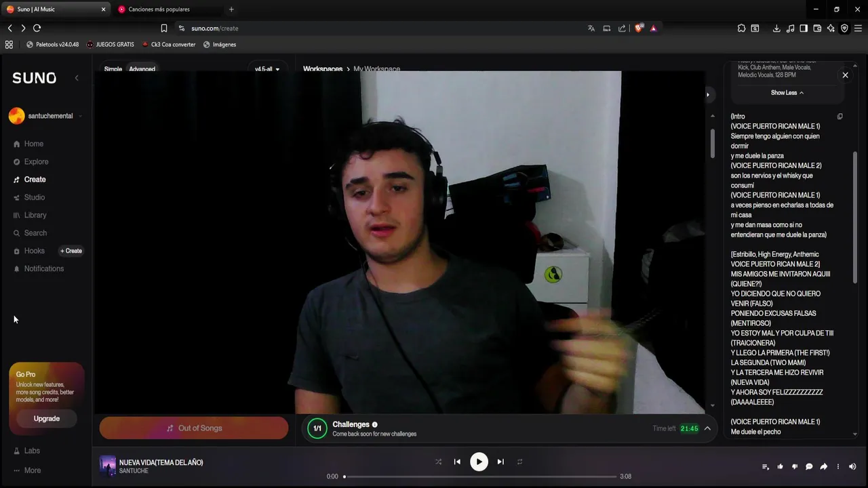The height and width of the screenshot is (488, 868).
Task: Toggle shuffle in the player bar
Action: tap(438, 462)
